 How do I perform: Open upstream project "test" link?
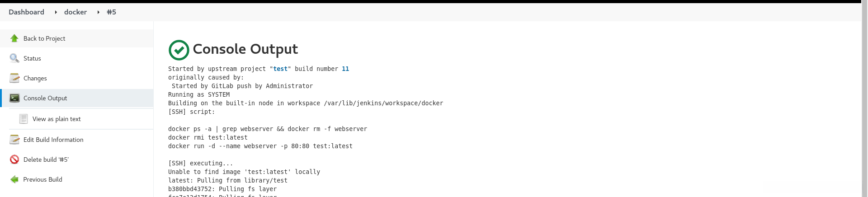(x=280, y=69)
